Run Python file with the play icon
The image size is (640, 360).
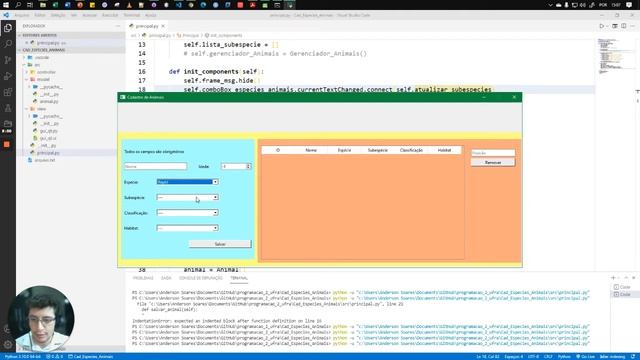pyautogui.click(x=602, y=26)
